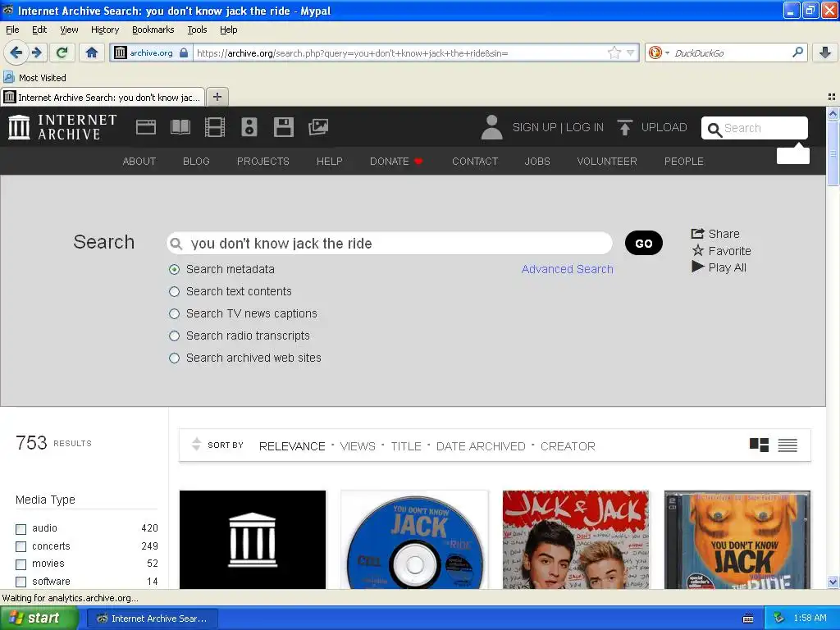Sort results by DATE ARCHIVED

tap(481, 446)
